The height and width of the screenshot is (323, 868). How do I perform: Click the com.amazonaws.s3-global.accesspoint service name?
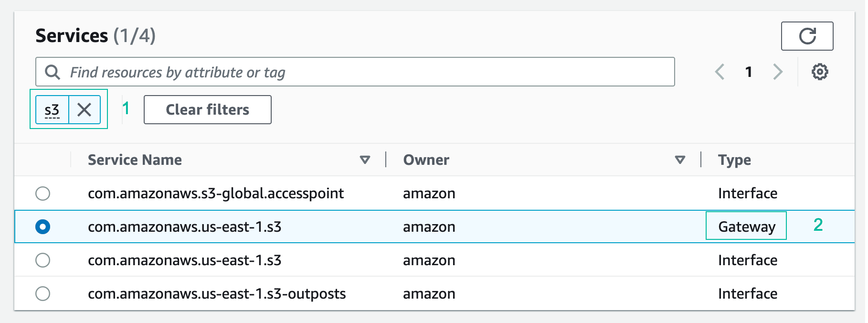click(216, 194)
